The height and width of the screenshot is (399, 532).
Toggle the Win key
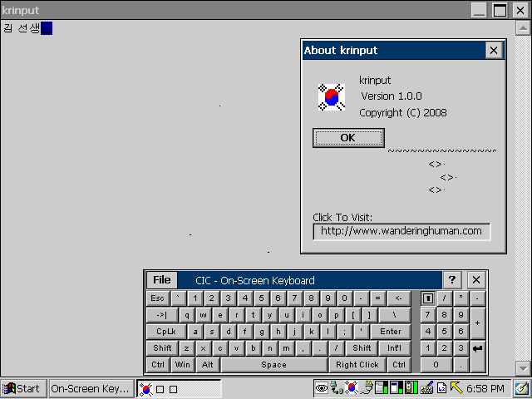(183, 365)
